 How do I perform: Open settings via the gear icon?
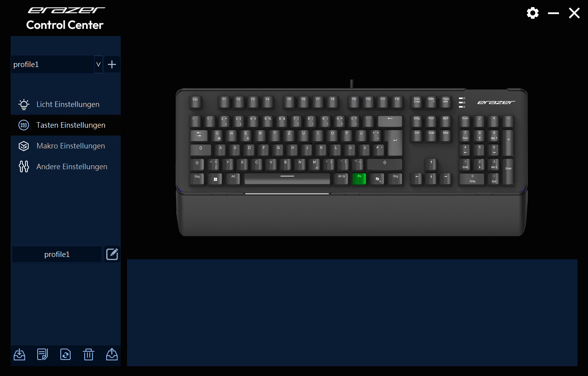(x=532, y=13)
